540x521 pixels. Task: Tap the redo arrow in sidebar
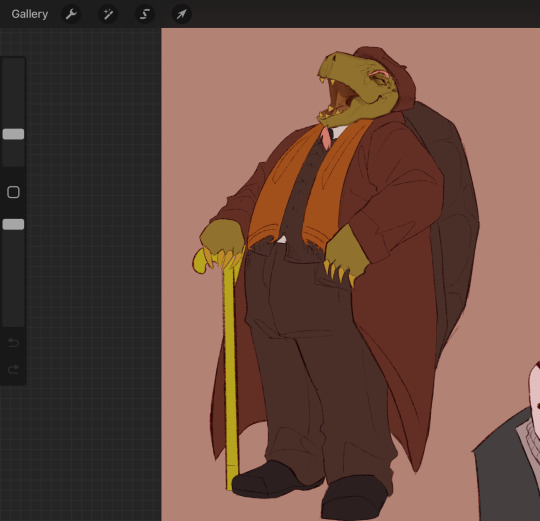coord(13,369)
